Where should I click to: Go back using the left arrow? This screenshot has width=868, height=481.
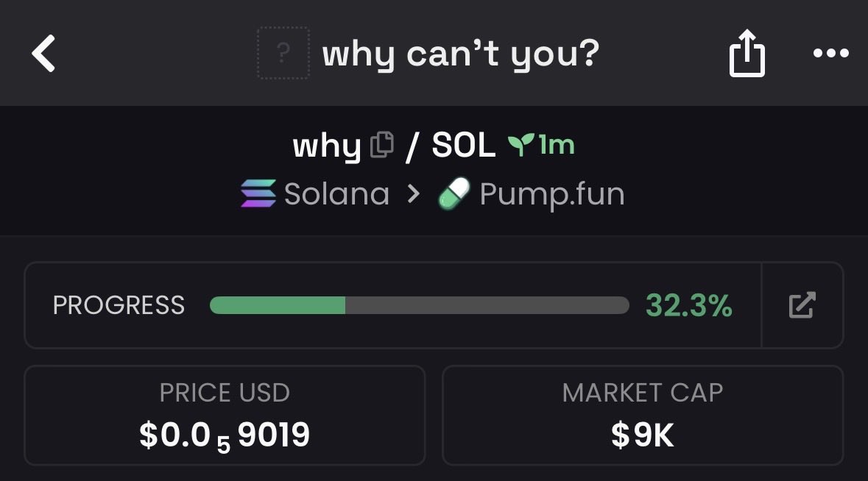(44, 54)
